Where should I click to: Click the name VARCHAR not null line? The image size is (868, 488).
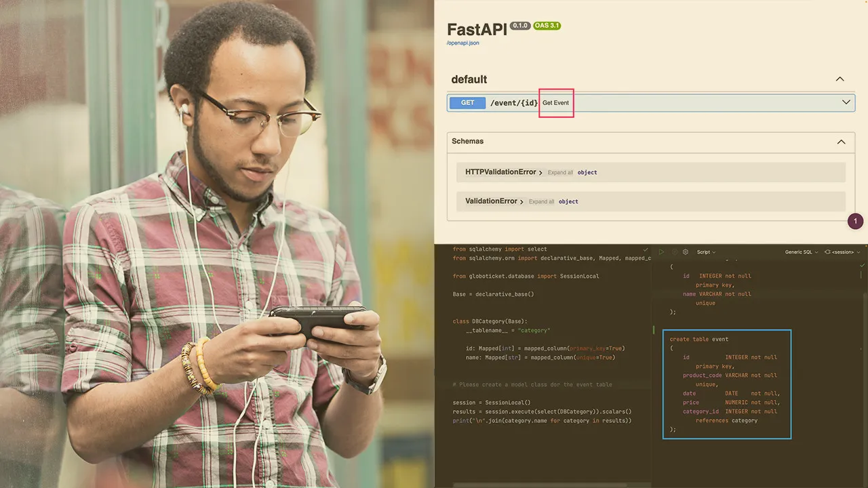717,294
